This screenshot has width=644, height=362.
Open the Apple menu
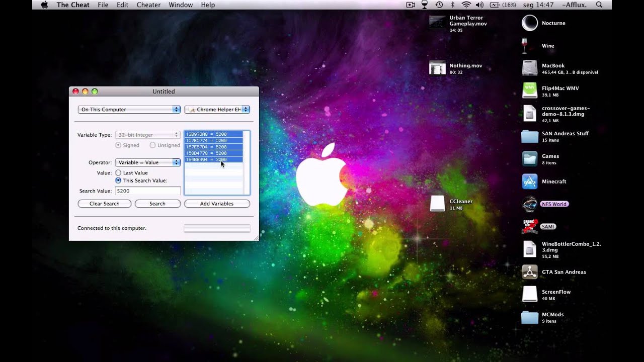point(44,5)
